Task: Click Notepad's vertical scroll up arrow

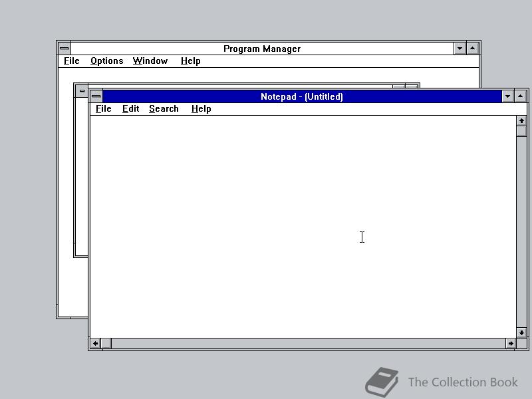Action: [521, 121]
